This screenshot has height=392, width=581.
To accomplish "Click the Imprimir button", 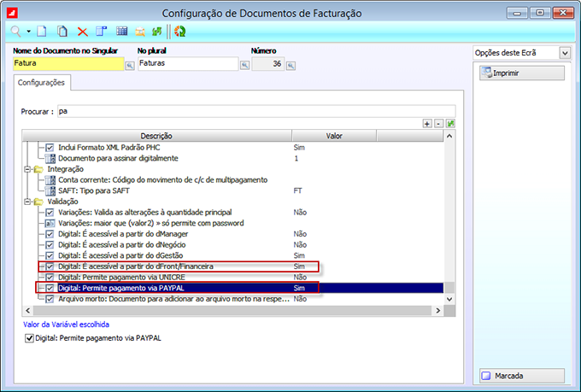I will click(x=522, y=73).
